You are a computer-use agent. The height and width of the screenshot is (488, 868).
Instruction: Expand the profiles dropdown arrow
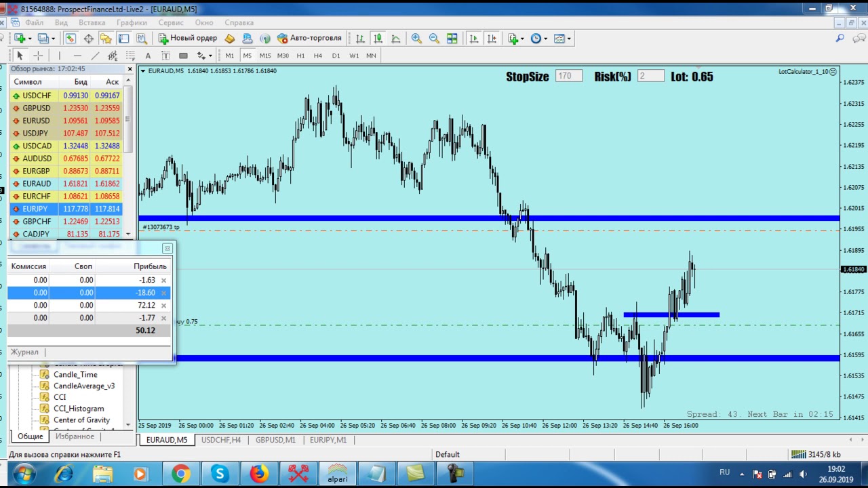(x=53, y=39)
